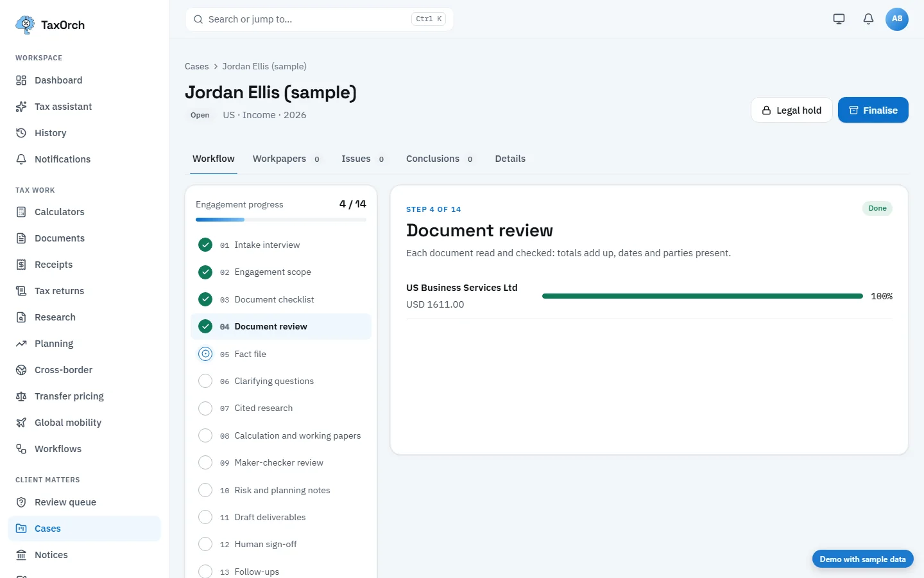Select the Calculators icon
The width and height of the screenshot is (924, 578).
pyautogui.click(x=21, y=212)
